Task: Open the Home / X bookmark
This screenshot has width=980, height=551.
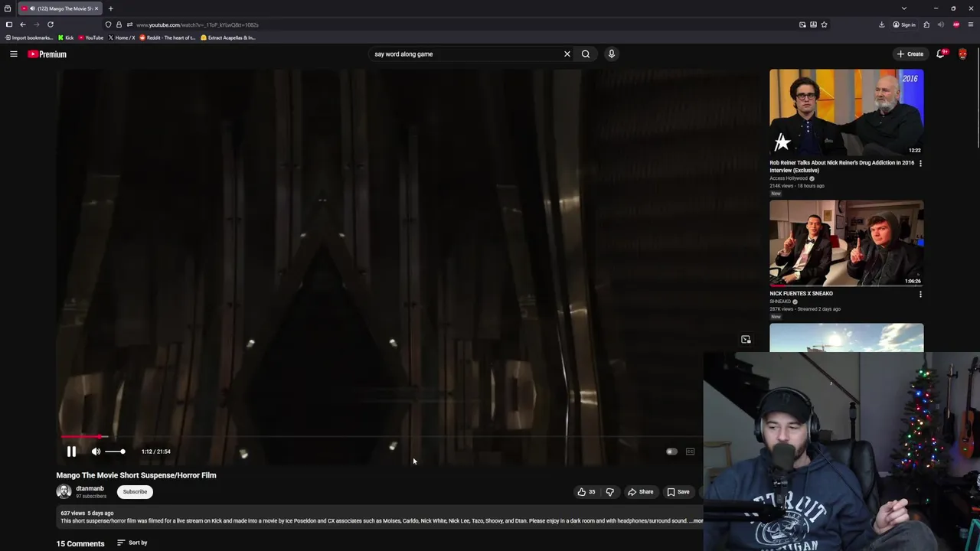Action: pyautogui.click(x=122, y=37)
